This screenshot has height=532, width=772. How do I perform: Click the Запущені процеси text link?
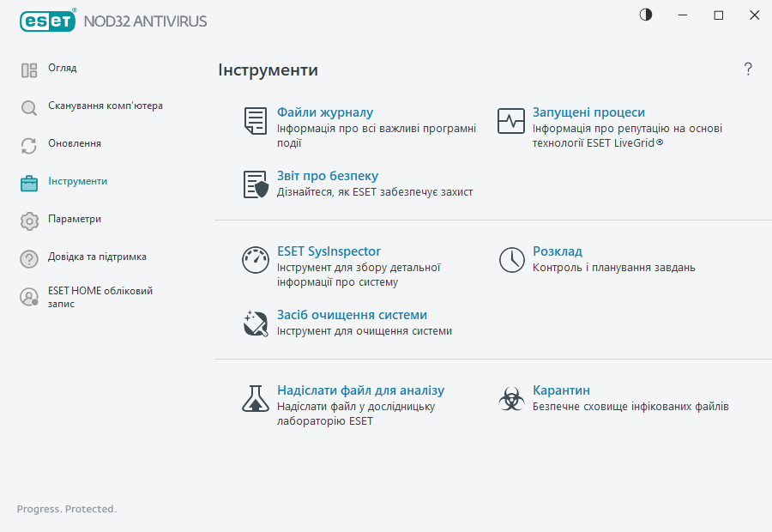590,112
